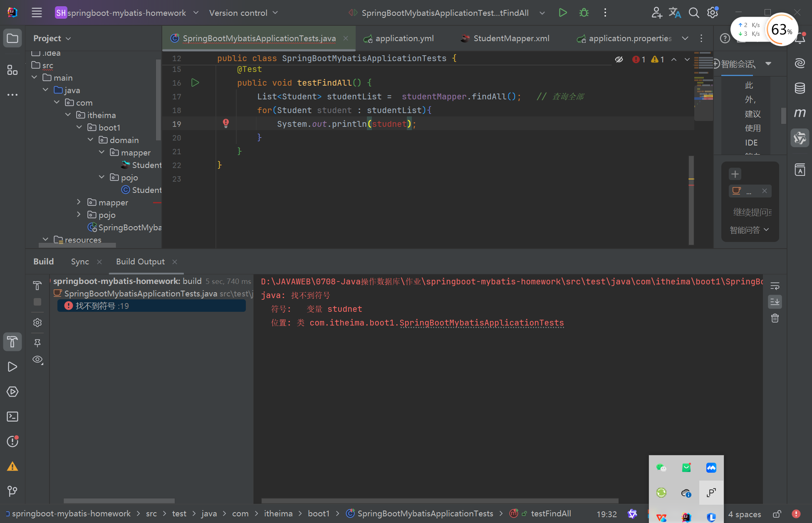Open the Maven tool window

click(800, 113)
